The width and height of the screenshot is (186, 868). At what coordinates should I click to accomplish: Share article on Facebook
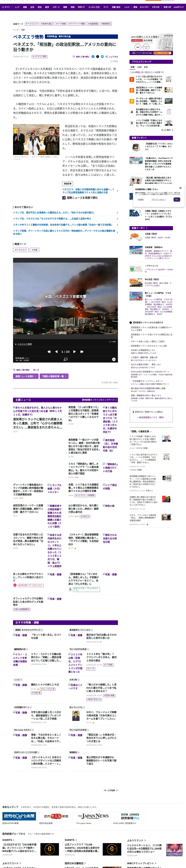(93, 57)
